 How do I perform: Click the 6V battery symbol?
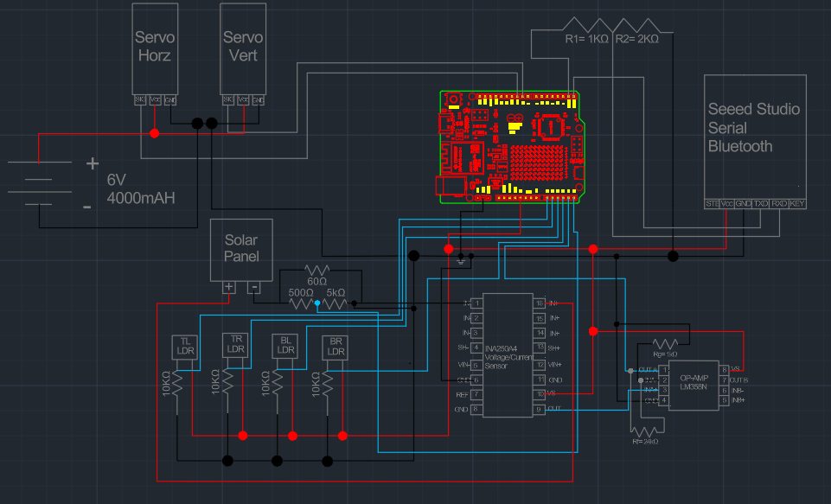(x=40, y=183)
